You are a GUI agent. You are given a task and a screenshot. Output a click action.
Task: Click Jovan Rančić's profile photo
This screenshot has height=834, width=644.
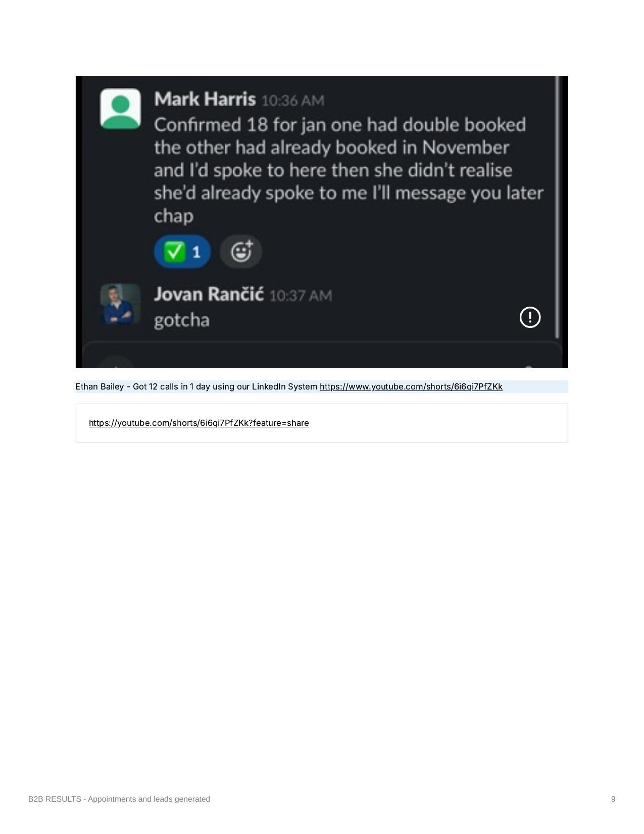[120, 304]
